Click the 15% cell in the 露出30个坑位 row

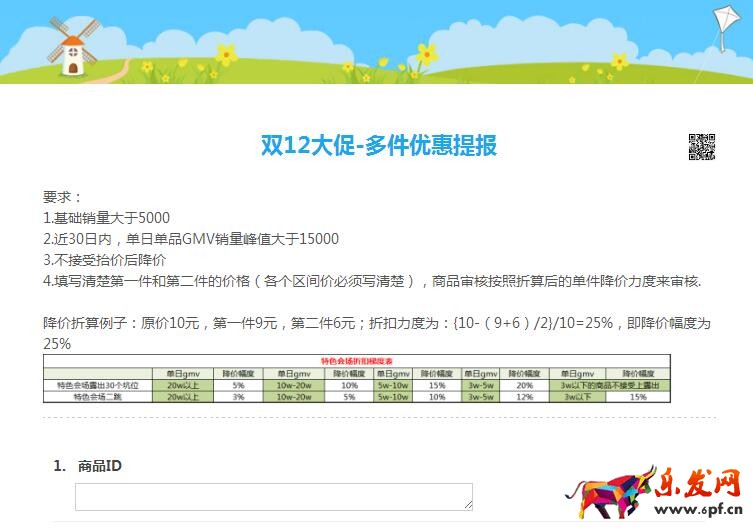click(x=437, y=385)
